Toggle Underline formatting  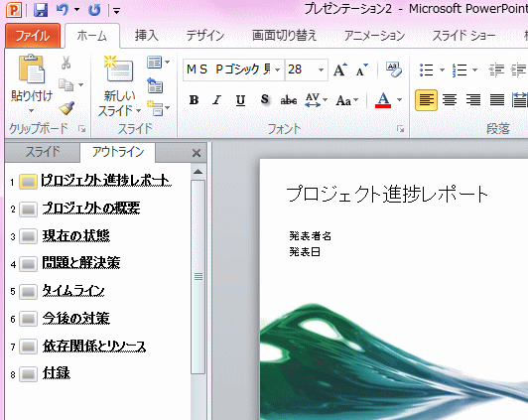(x=240, y=100)
